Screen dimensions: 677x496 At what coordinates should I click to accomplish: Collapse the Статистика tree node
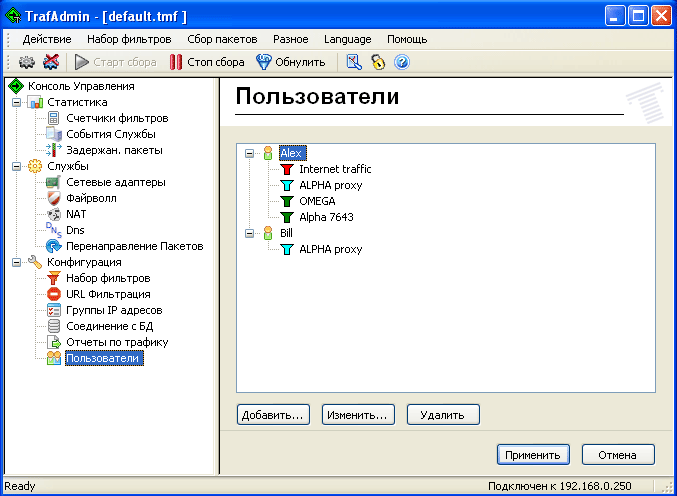pos(16,103)
